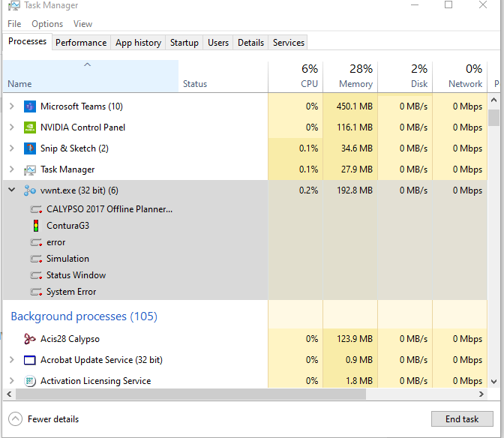The width and height of the screenshot is (504, 438).
Task: Click the Task Manager process row icon
Action: click(30, 169)
